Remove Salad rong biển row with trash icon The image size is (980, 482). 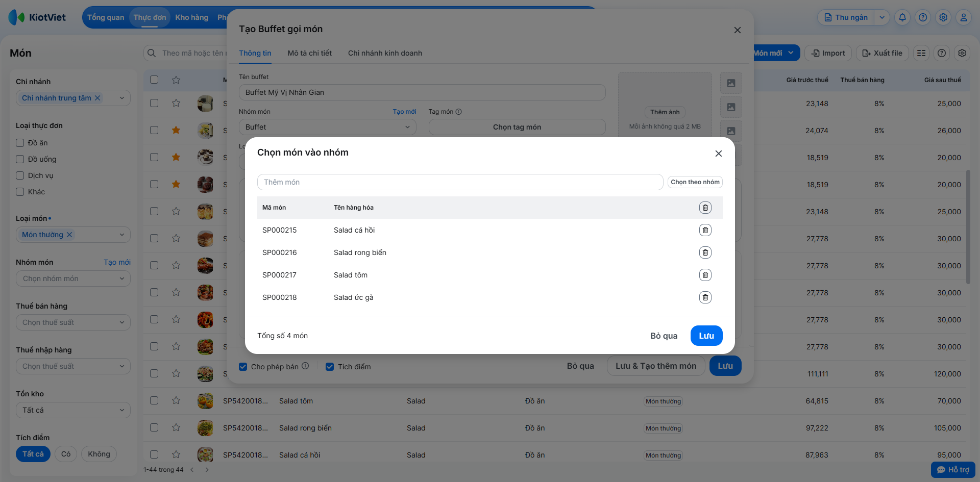point(705,252)
